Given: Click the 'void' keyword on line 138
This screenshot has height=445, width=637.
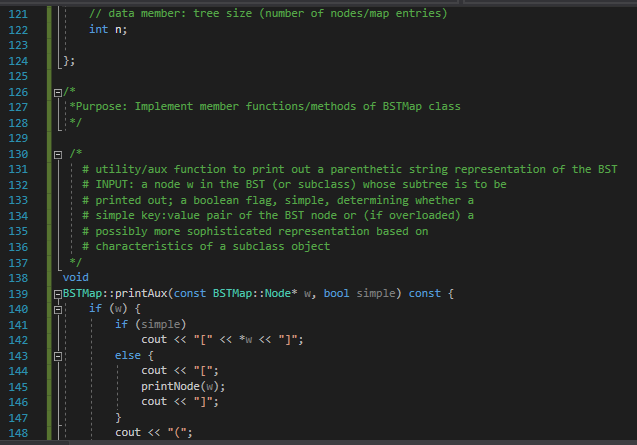Looking at the screenshot, I should tap(76, 278).
